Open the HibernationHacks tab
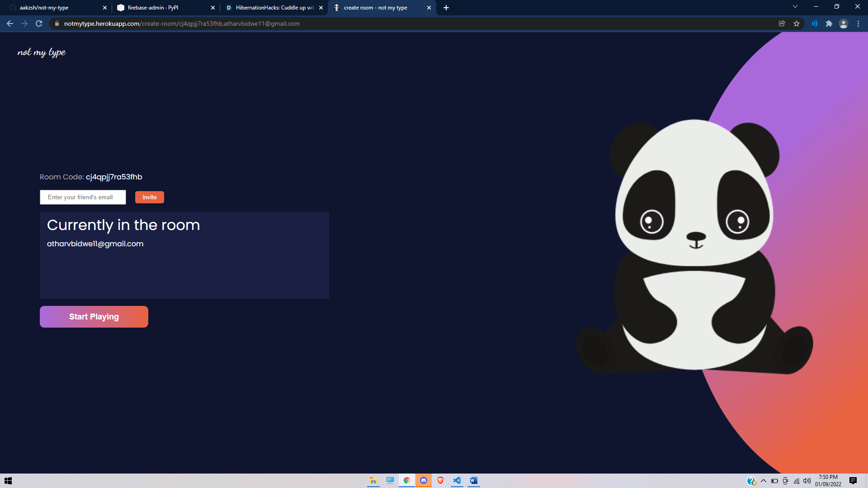 coord(271,8)
